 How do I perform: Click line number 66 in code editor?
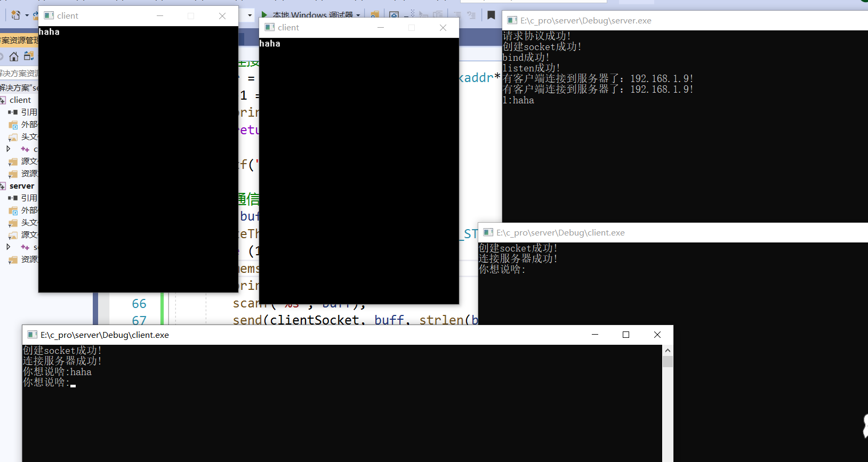139,304
